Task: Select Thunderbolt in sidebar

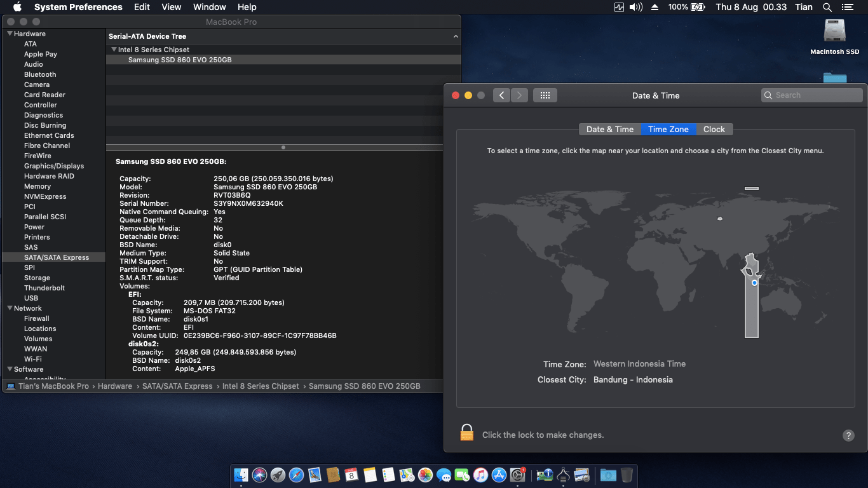Action: pyautogui.click(x=44, y=288)
